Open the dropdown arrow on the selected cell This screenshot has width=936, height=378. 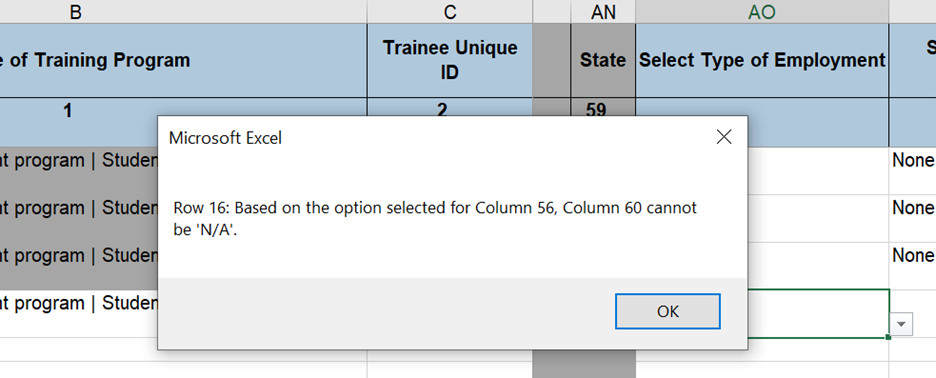click(901, 324)
